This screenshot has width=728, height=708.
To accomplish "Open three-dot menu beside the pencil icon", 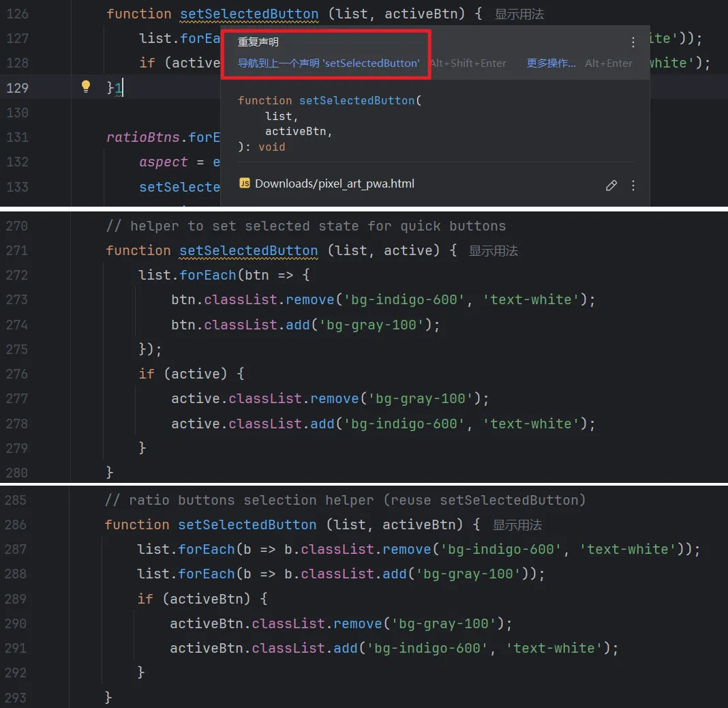I will [x=633, y=185].
